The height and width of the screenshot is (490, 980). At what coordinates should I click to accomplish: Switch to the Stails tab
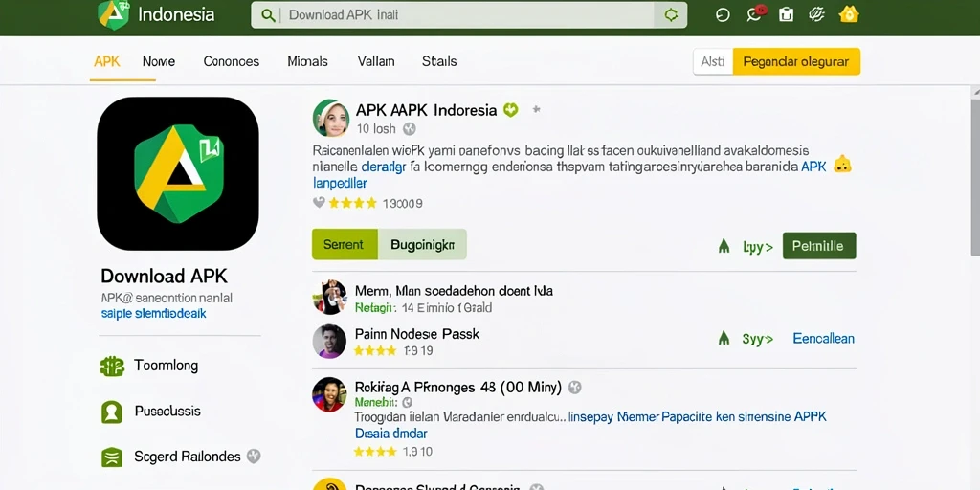point(439,61)
